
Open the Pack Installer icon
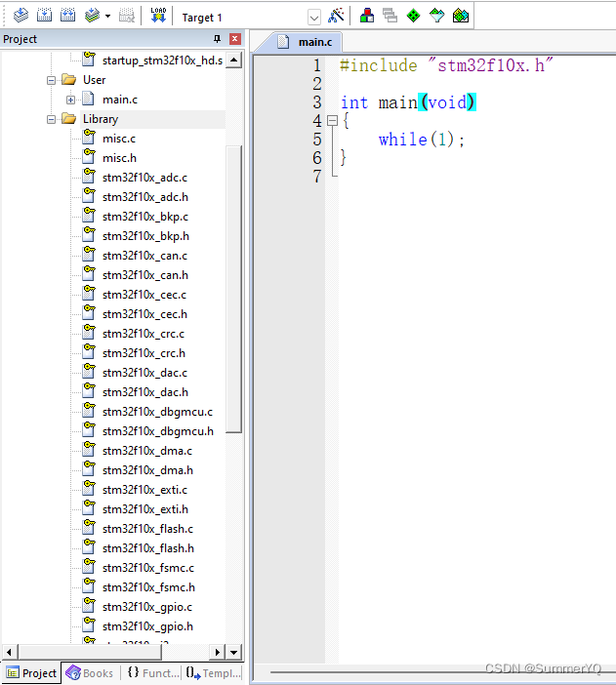tap(461, 16)
